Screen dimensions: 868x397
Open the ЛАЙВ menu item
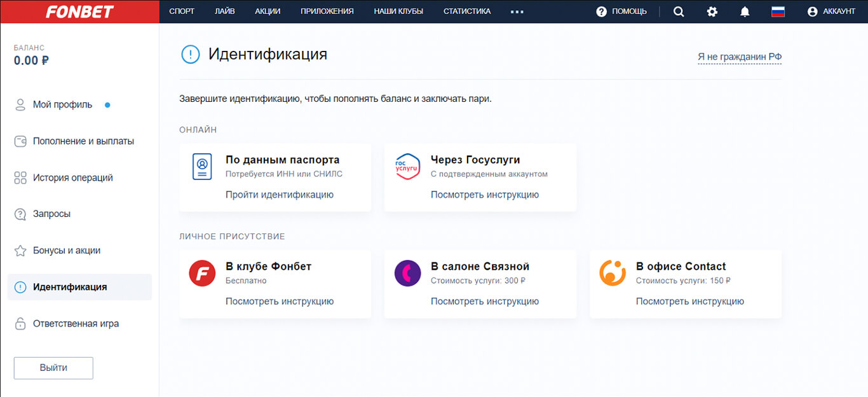[x=225, y=11]
